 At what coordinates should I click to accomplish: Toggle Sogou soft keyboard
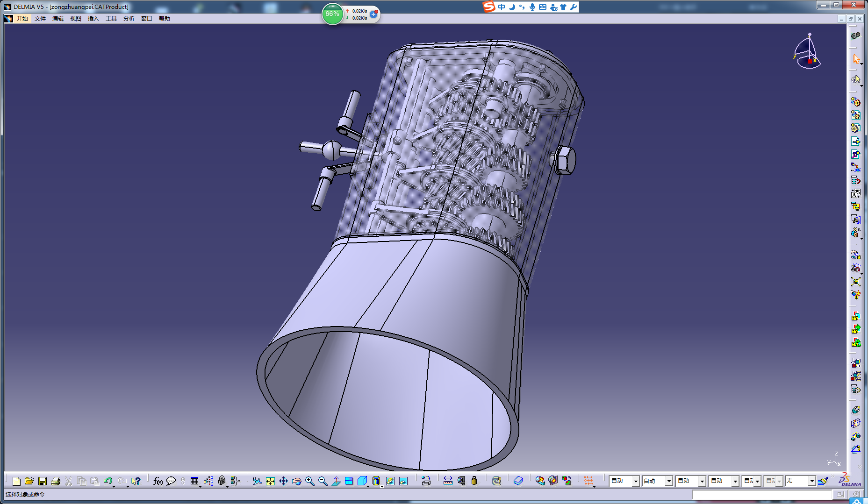click(542, 7)
